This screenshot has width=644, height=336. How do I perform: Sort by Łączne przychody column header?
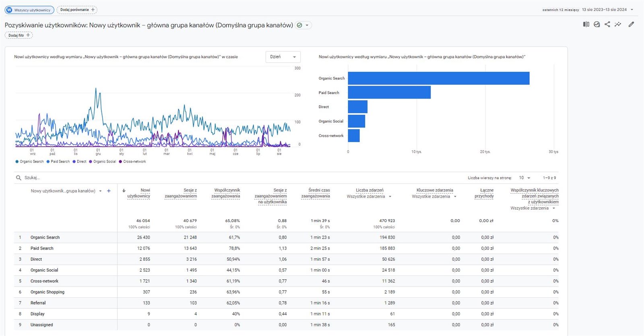[x=484, y=193]
